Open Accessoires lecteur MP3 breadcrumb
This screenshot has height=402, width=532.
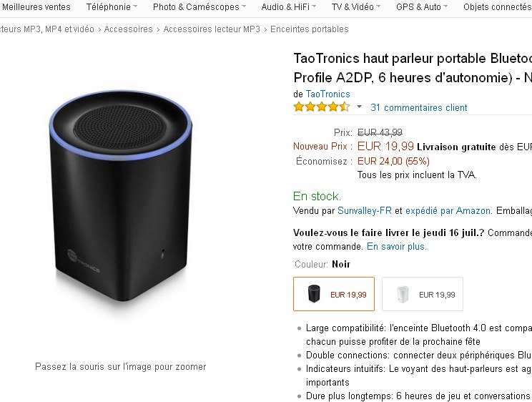(212, 29)
